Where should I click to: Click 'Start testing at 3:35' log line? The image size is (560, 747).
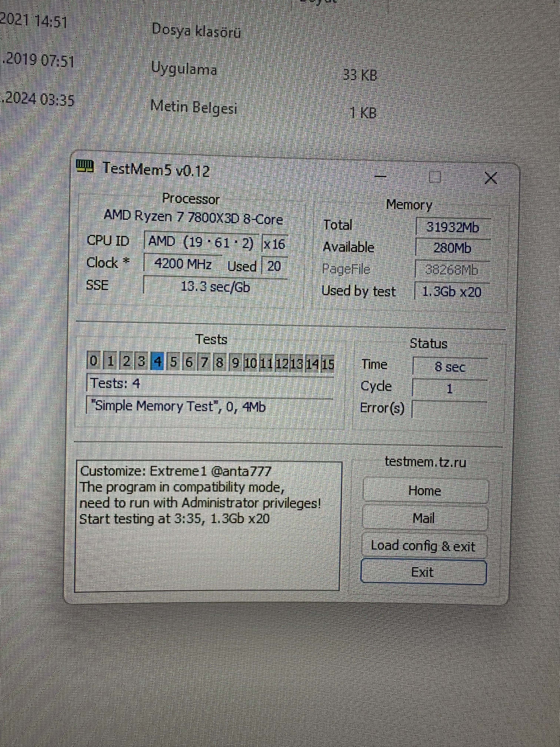(174, 518)
